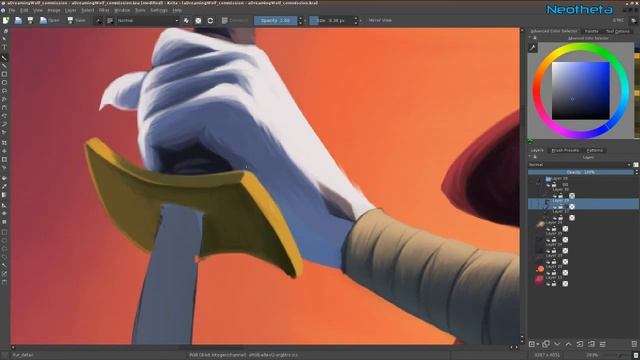Screen dimensions: 640x360
Task: Click the delete layer trash icon
Action: pyautogui.click(x=634, y=344)
